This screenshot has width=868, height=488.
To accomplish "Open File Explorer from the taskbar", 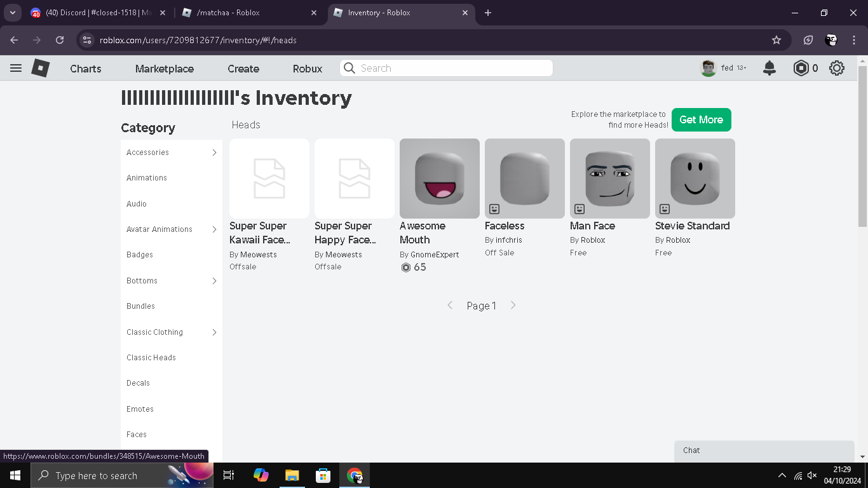I will (x=292, y=475).
